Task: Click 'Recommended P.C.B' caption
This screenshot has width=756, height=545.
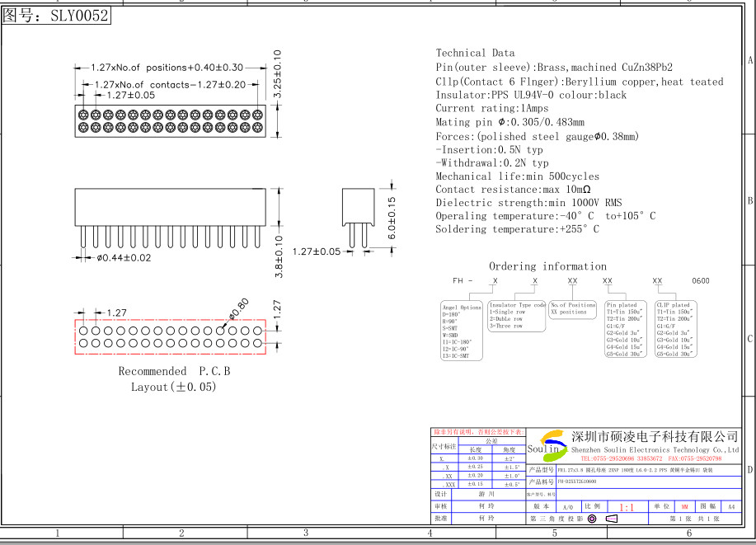Action: pos(175,371)
